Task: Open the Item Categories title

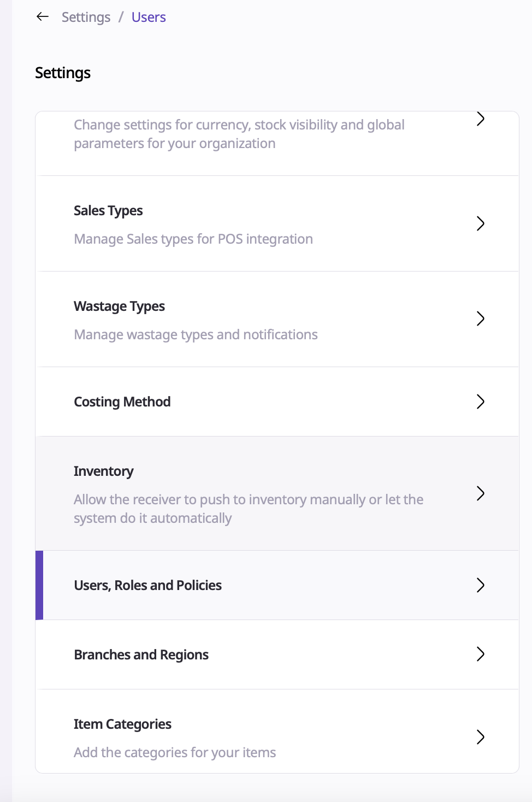Action: [x=122, y=724]
